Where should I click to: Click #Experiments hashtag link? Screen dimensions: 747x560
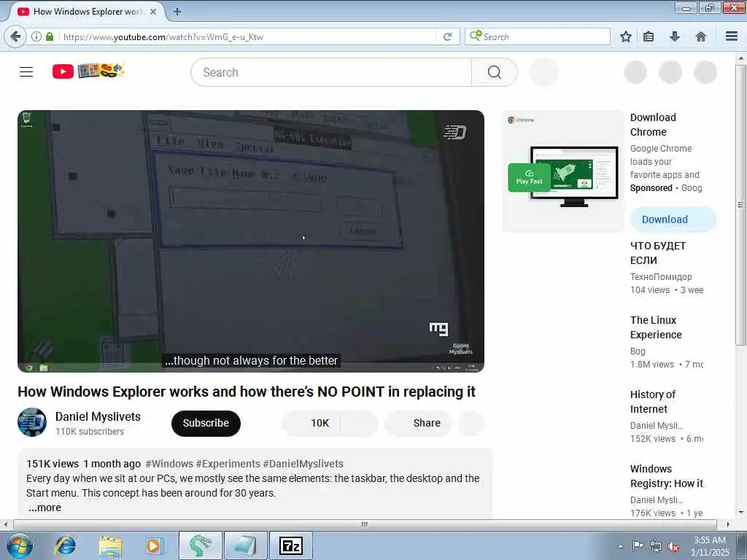click(228, 464)
